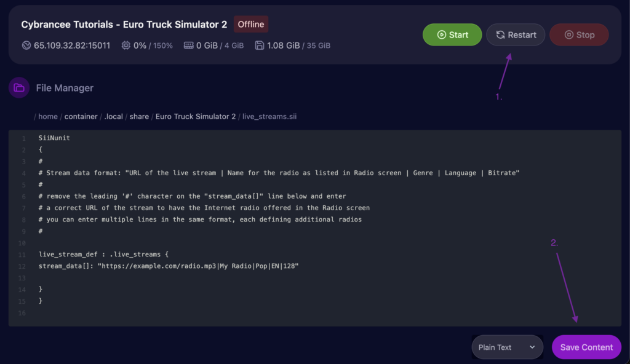
Task: Click the restart arrows icon on the Restart button
Action: point(502,34)
